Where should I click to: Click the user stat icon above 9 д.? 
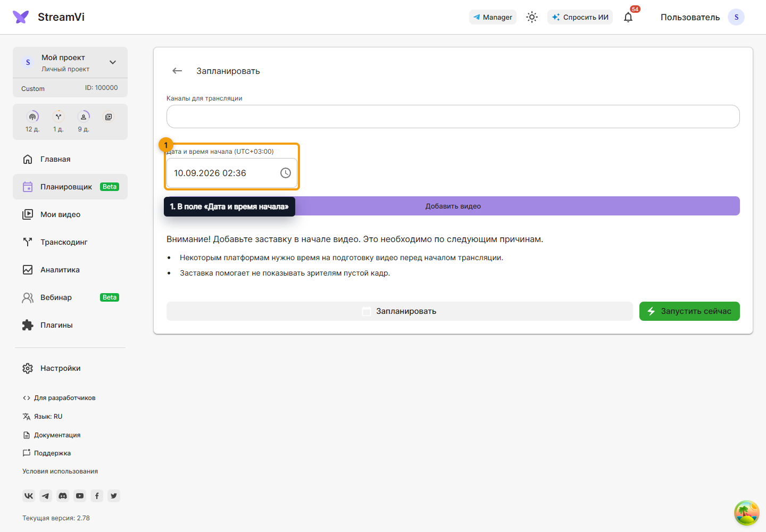click(84, 117)
